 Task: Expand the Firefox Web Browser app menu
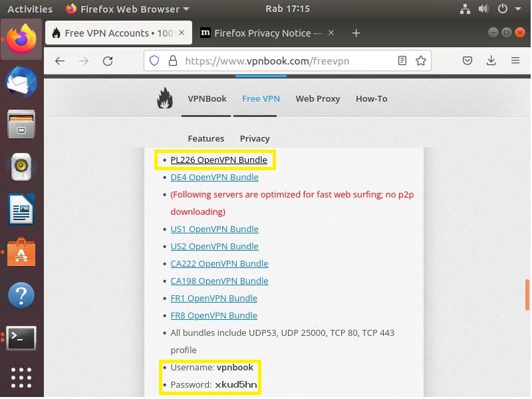tap(128, 9)
